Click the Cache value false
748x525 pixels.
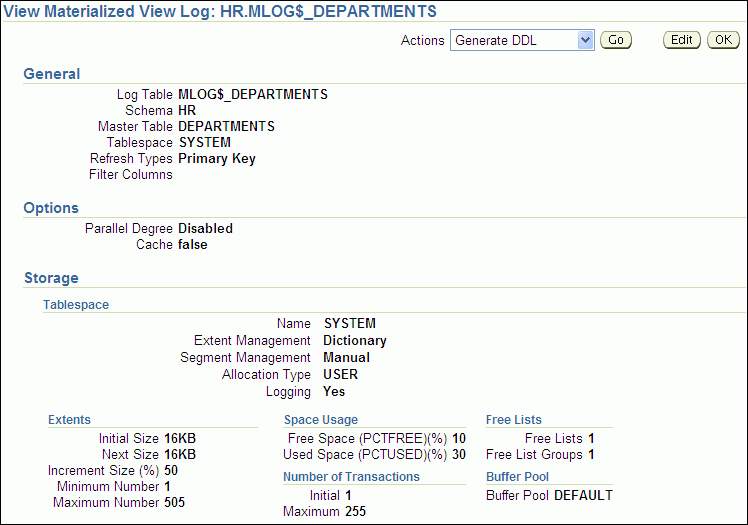point(193,244)
